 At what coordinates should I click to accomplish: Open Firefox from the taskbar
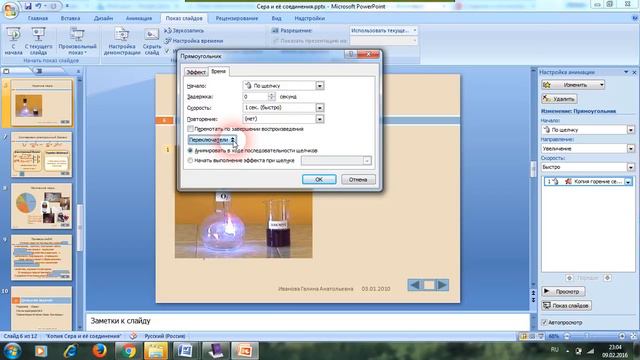pos(99,351)
